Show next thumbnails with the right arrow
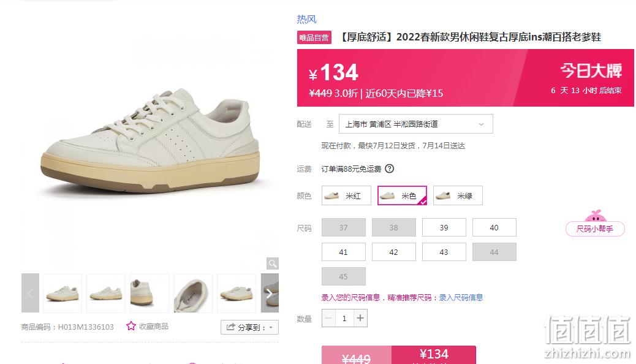This screenshot has height=364, width=636. (270, 293)
